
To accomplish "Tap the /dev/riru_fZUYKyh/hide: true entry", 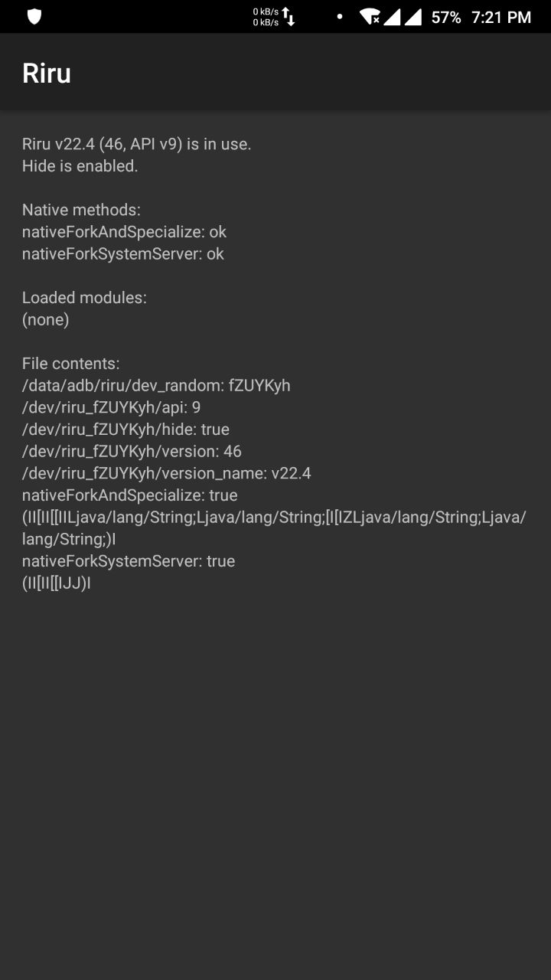I will 125,429.
